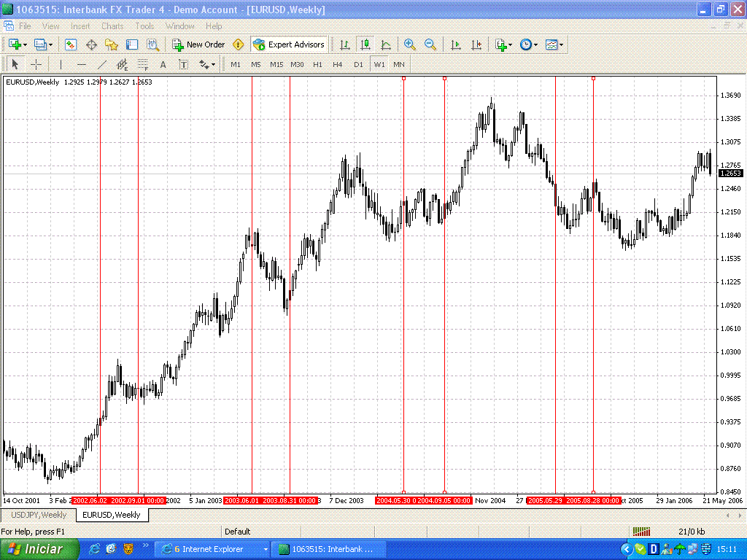Click the New Order button
Viewport: 747px width, 560px height.
click(x=198, y=44)
